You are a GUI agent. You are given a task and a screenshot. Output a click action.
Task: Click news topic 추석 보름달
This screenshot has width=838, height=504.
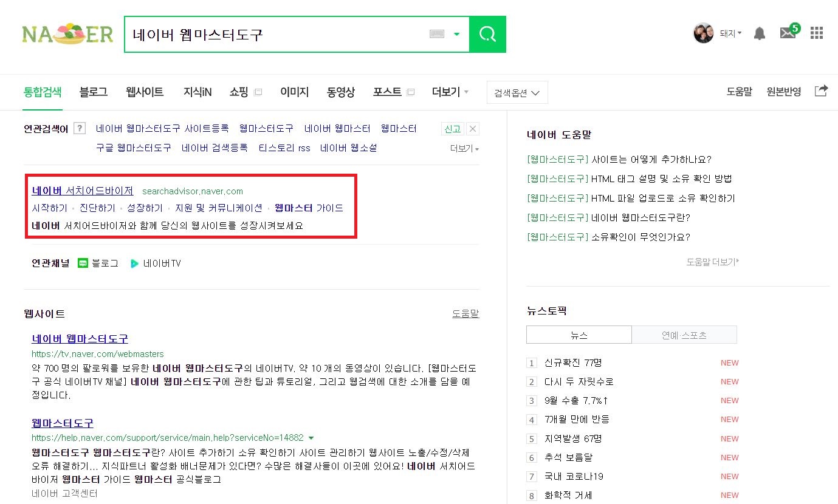(x=568, y=457)
